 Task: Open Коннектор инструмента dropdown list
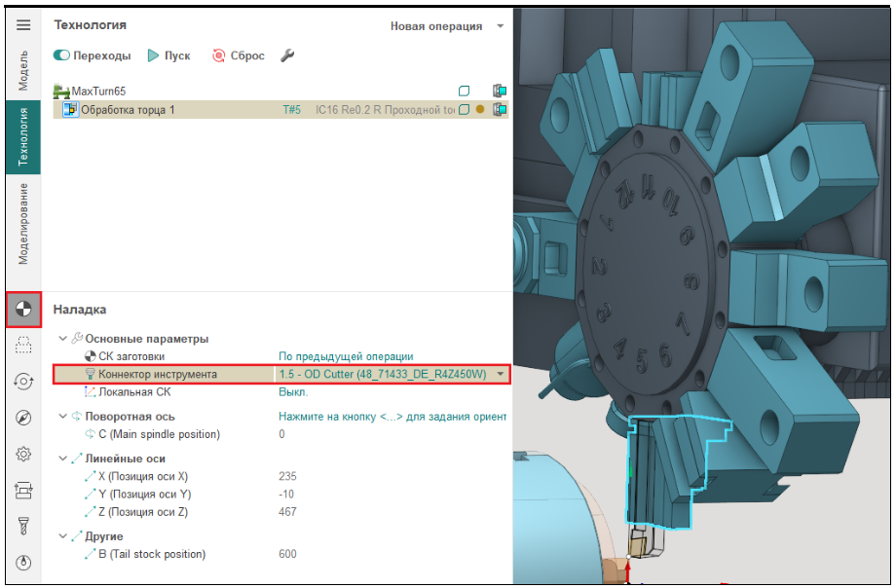[501, 374]
